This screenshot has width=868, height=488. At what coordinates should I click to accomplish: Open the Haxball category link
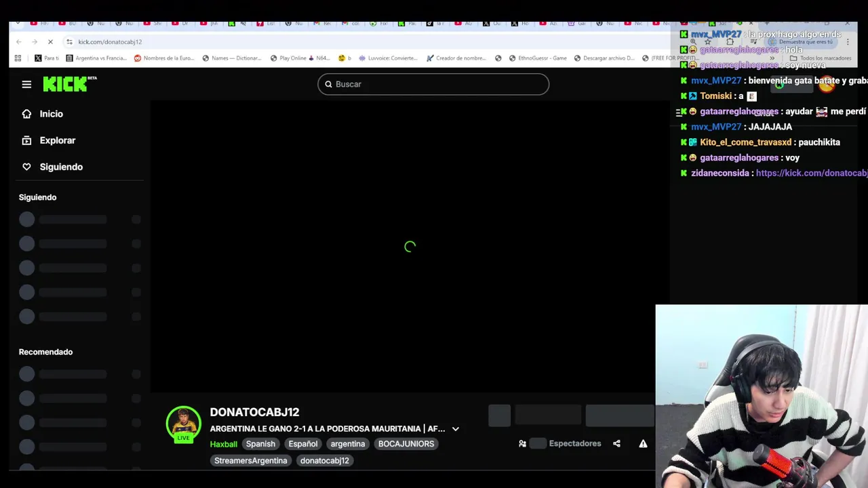(x=224, y=444)
